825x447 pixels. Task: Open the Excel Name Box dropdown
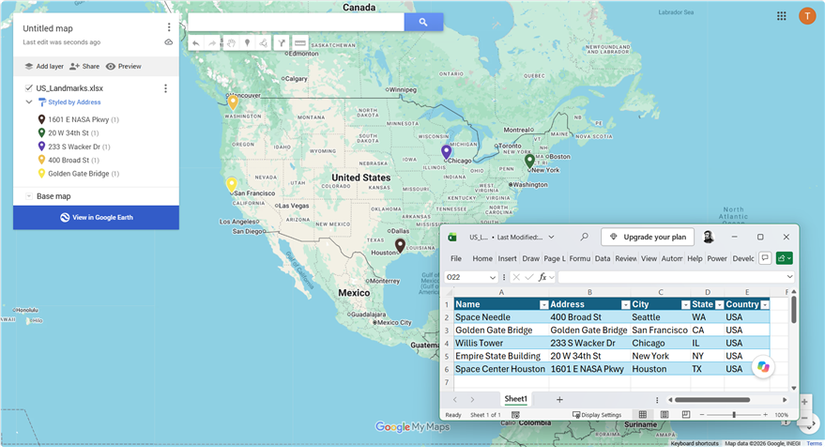492,277
